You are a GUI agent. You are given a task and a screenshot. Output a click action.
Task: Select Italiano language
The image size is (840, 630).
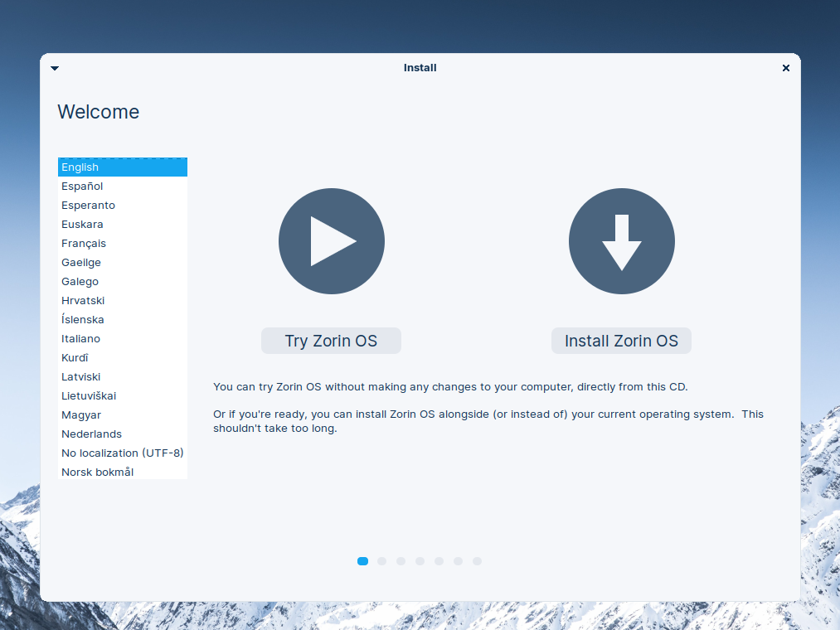(x=123, y=338)
